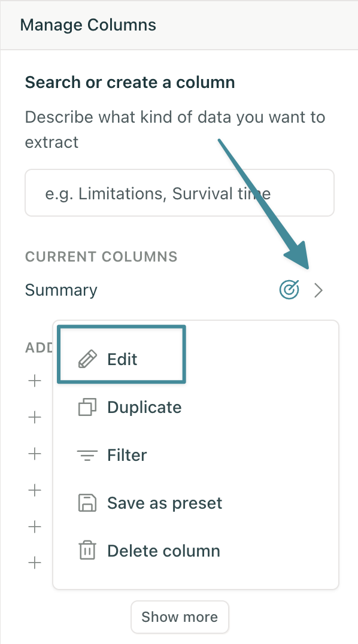Select the Filter menu entry
The height and width of the screenshot is (644, 358).
pyautogui.click(x=126, y=455)
